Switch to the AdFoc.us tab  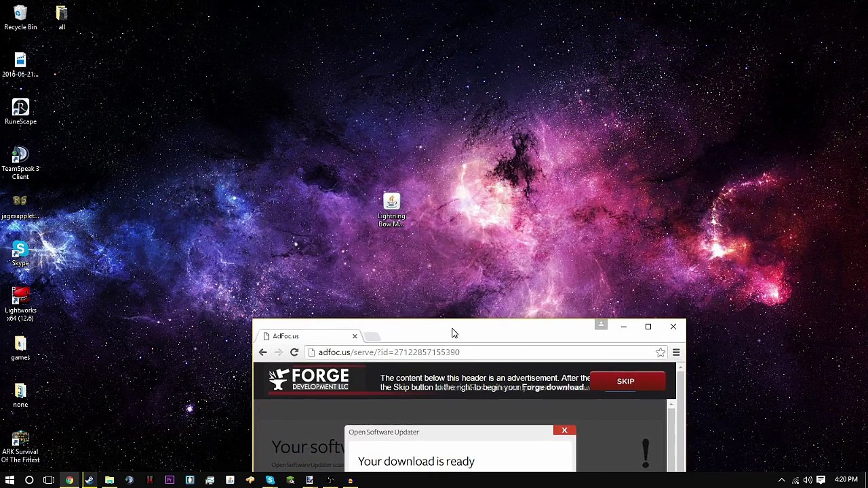309,336
